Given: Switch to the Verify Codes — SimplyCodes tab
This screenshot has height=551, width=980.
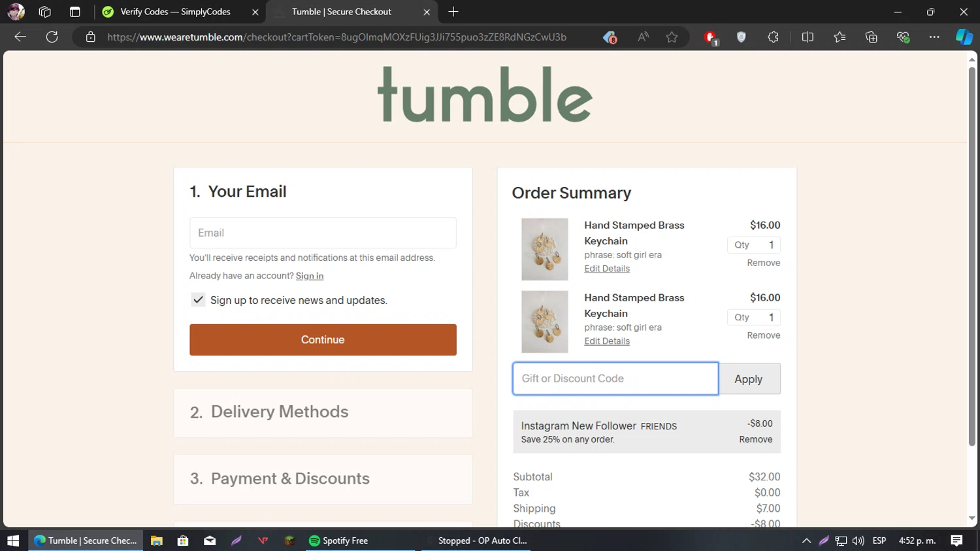Looking at the screenshot, I should point(175,12).
